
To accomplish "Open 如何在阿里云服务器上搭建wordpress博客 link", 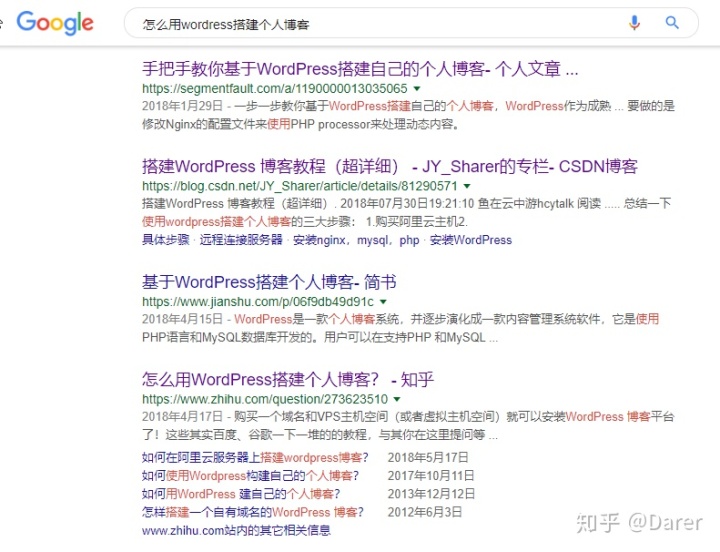I will tap(255, 457).
